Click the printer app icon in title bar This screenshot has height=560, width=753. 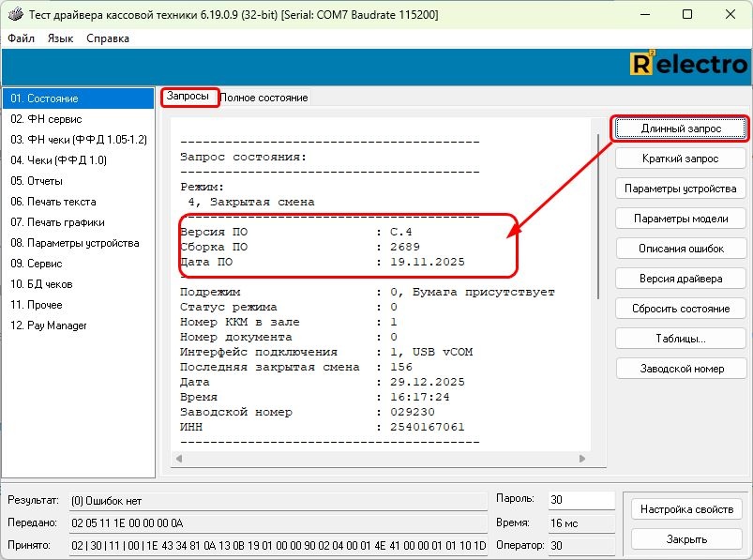coord(15,15)
